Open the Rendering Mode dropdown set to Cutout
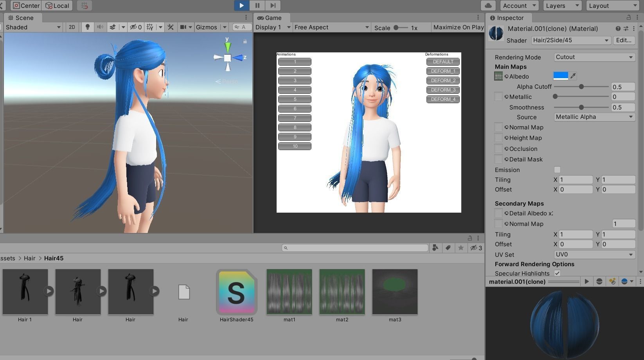The width and height of the screenshot is (644, 360). point(594,57)
